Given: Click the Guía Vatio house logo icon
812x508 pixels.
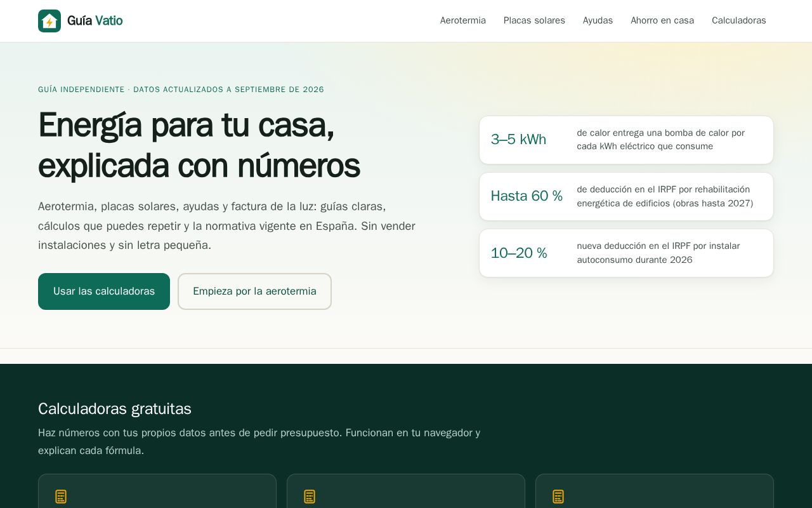Looking at the screenshot, I should coord(49,21).
